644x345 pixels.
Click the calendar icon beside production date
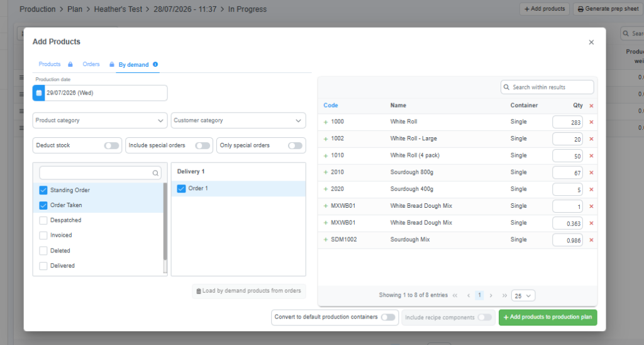coord(38,93)
